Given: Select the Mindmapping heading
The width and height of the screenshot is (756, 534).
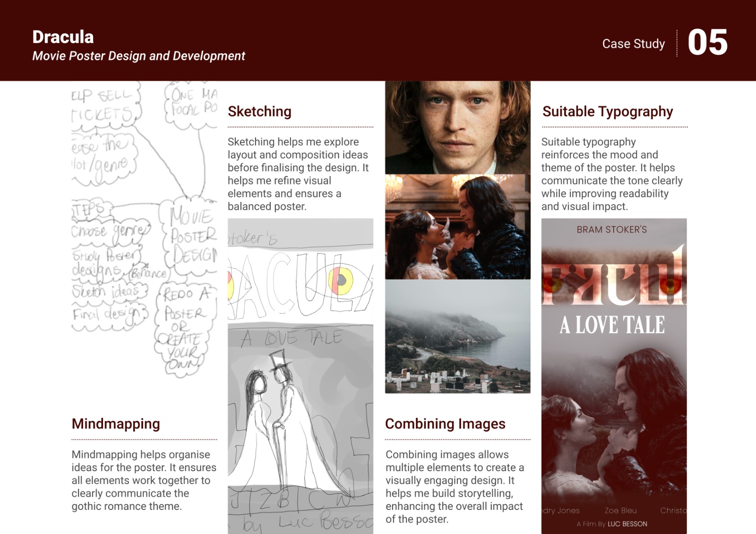Looking at the screenshot, I should pyautogui.click(x=116, y=424).
